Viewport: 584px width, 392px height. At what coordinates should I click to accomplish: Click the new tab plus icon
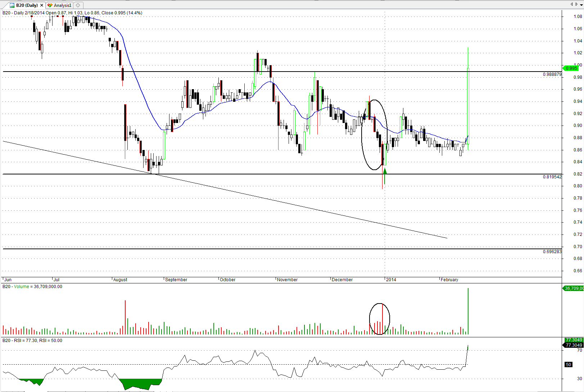[78, 5]
